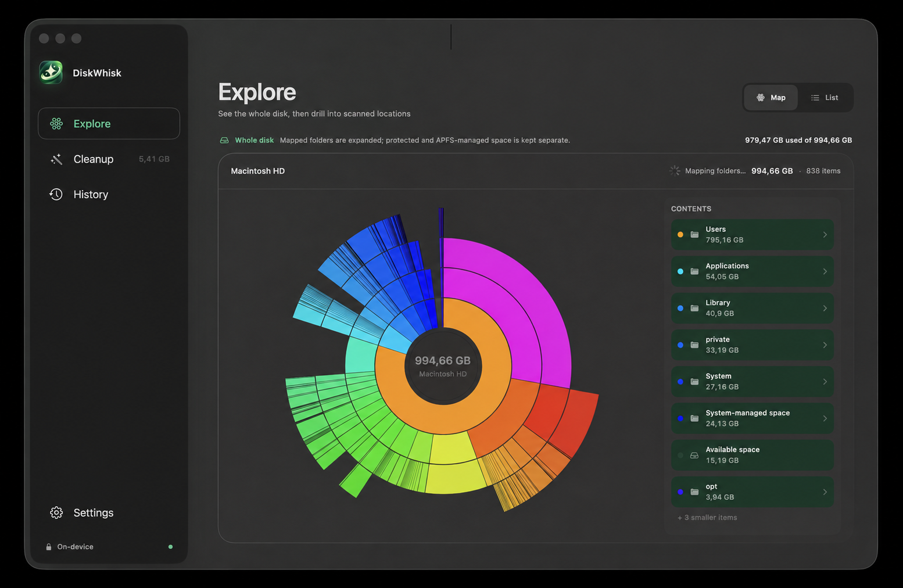Click the teal inner ring segment
The image size is (903, 588).
pos(360,356)
